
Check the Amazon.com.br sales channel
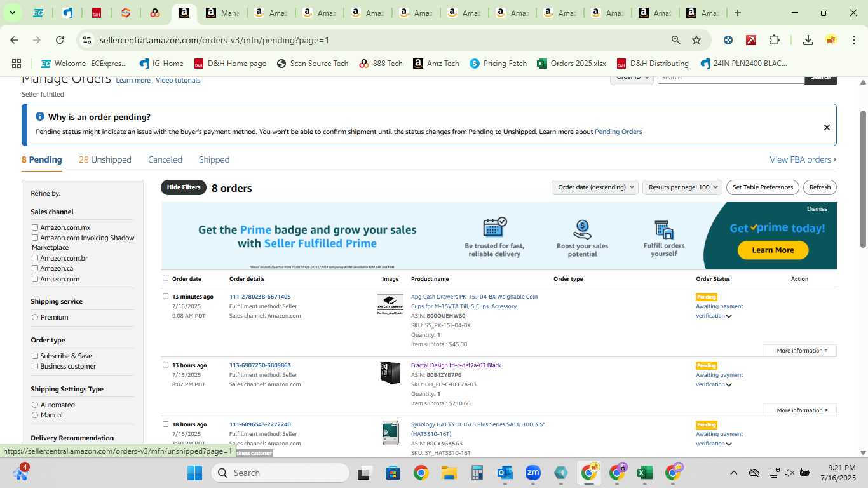click(35, 258)
